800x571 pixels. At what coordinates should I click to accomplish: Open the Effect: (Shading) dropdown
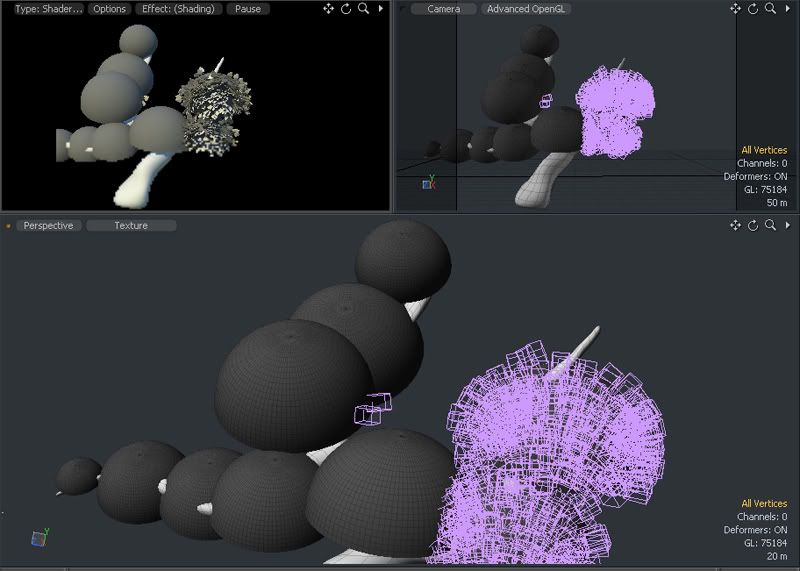pyautogui.click(x=180, y=9)
